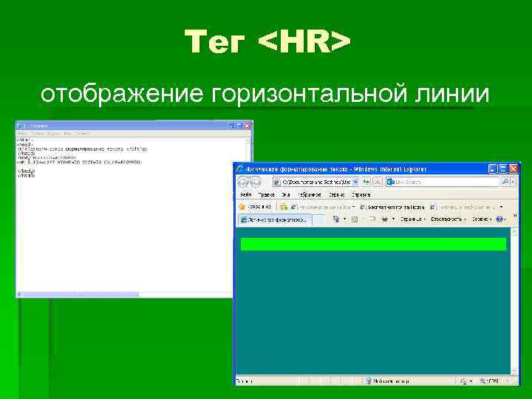
Task: Click the closing body tag in Notepad
Action: coord(26,171)
